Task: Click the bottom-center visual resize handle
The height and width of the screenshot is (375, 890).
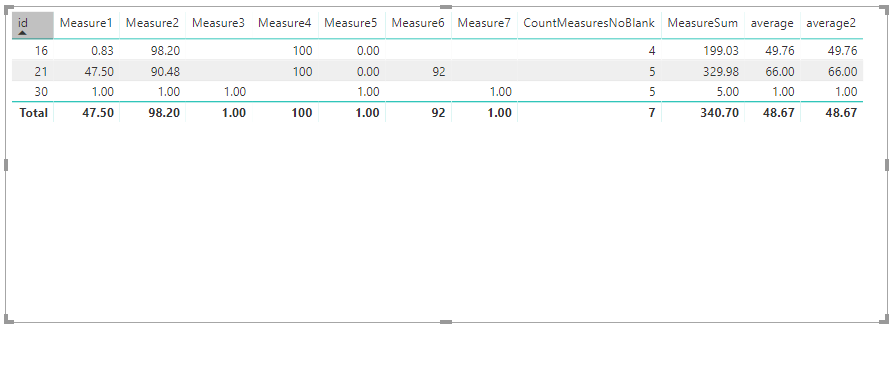Action: point(446,322)
